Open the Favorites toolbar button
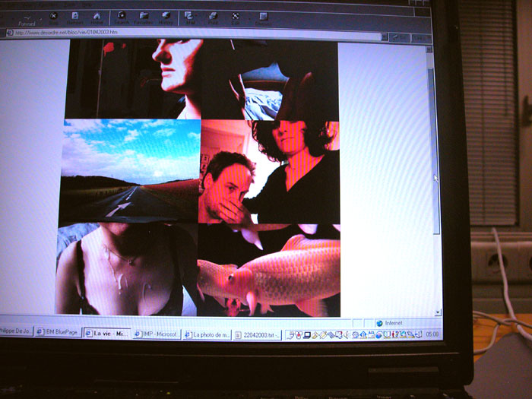Image resolution: width=532 pixels, height=399 pixels. tap(143, 16)
